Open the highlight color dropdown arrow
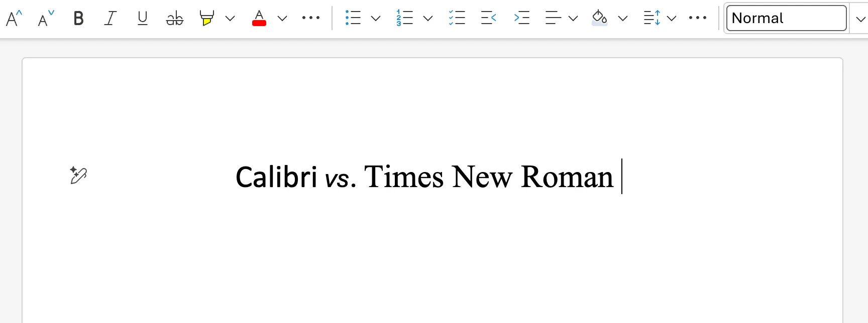The image size is (868, 323). pyautogui.click(x=230, y=19)
